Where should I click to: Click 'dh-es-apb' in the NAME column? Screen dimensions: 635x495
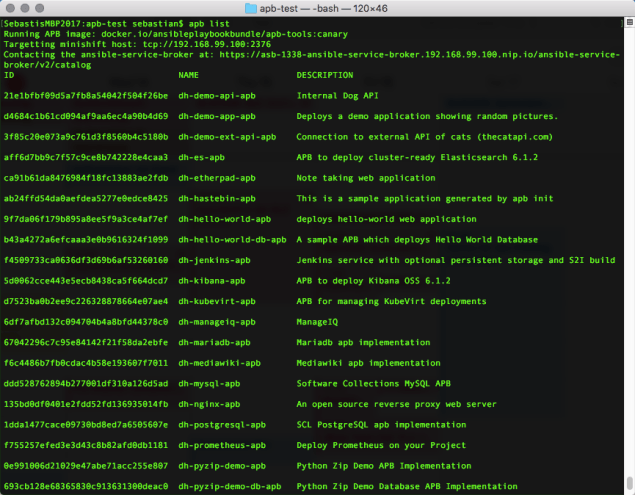[x=201, y=157]
